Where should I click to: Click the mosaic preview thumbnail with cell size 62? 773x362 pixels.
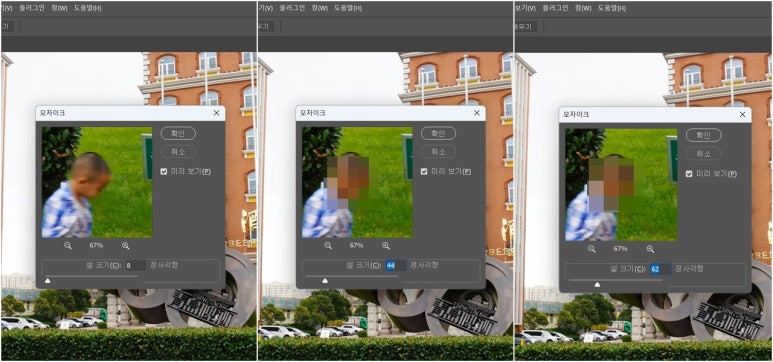pos(621,185)
